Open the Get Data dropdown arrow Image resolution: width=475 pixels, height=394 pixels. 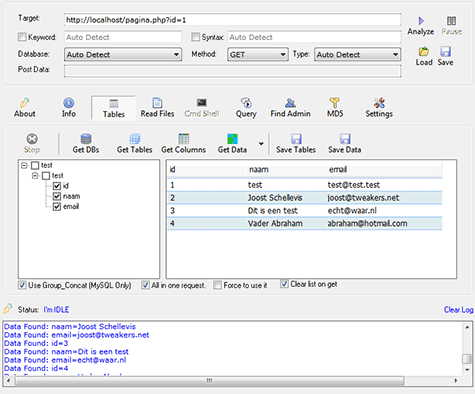[261, 144]
